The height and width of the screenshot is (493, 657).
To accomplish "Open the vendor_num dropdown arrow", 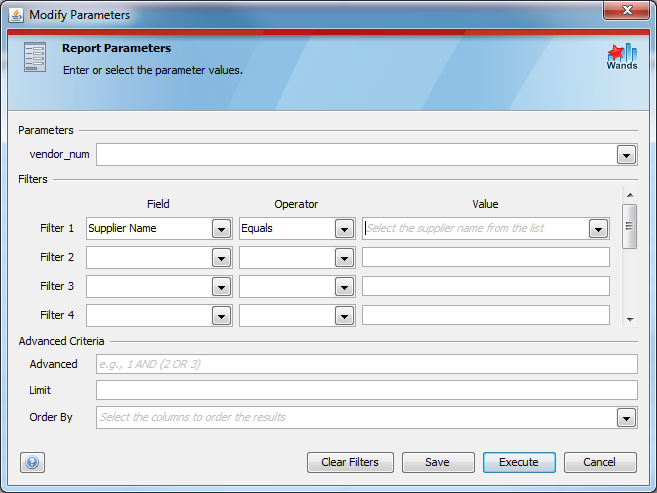I will click(626, 155).
